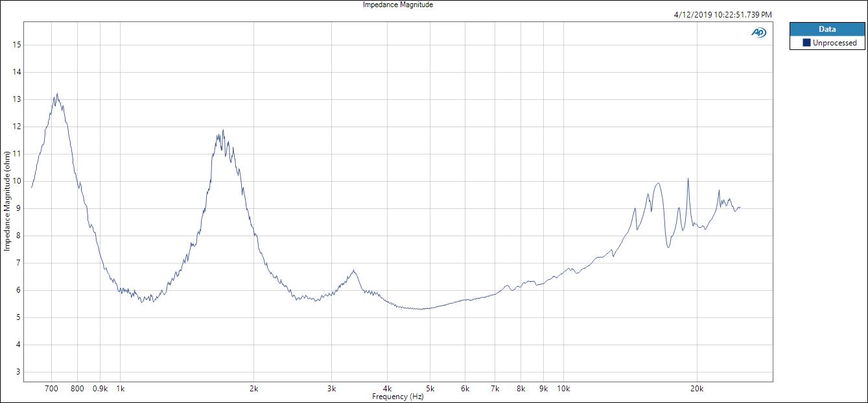Click the 1k frequency tick label
The width and height of the screenshot is (868, 403).
[x=120, y=389]
